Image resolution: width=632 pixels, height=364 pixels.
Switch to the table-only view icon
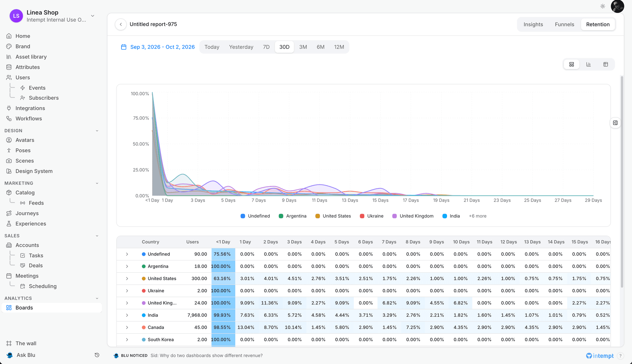tap(606, 64)
